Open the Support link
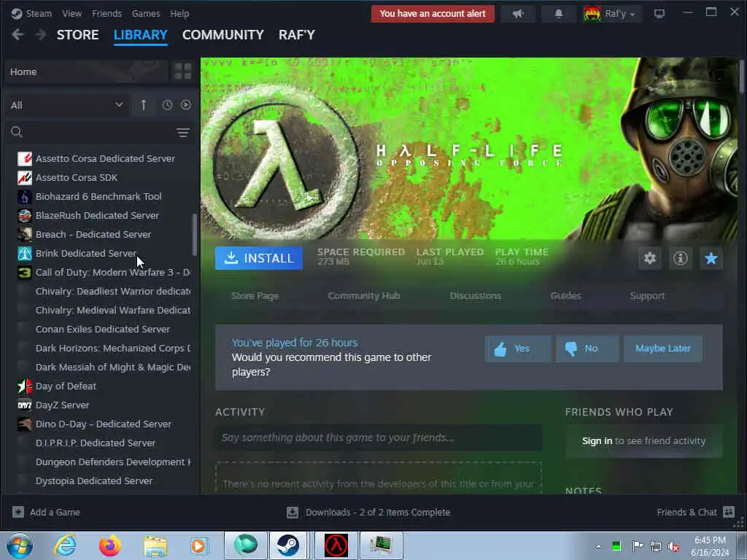 (647, 296)
